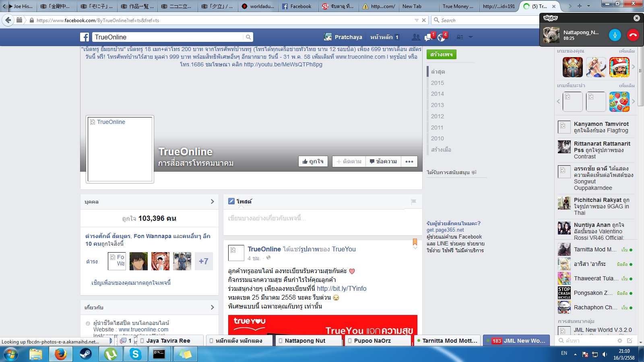Open Skype from the Windows taskbar
The width and height of the screenshot is (644, 362).
point(135,354)
